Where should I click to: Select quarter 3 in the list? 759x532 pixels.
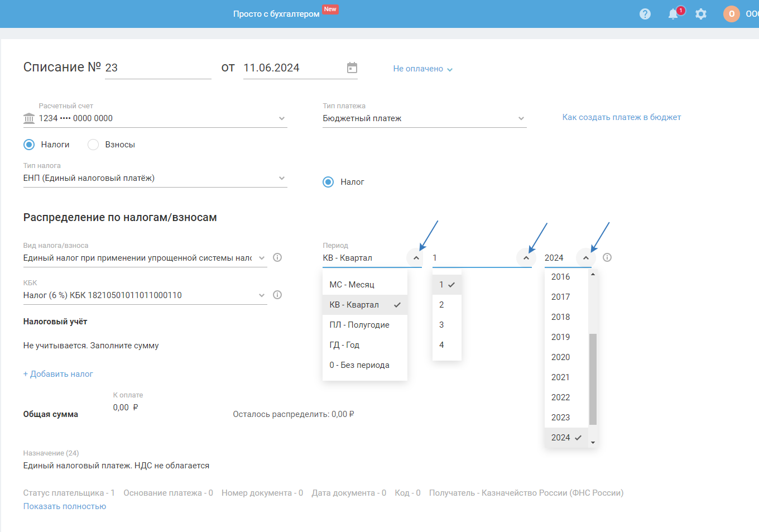coord(447,325)
